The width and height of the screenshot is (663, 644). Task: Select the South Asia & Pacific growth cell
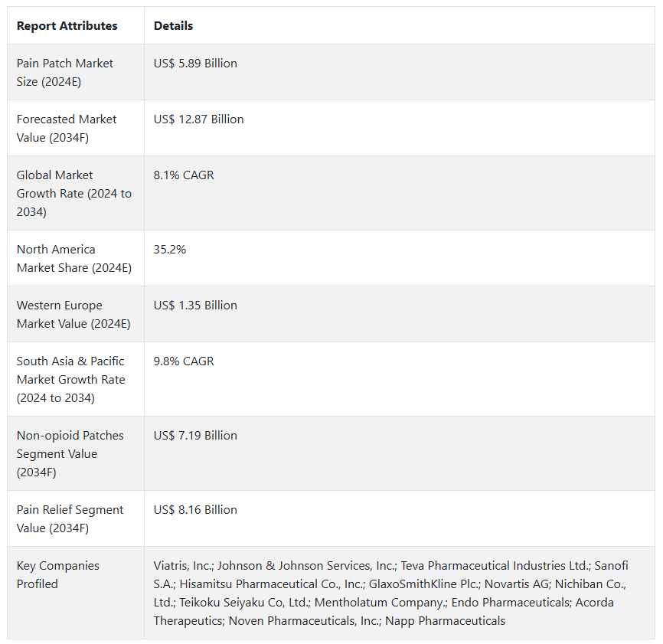pyautogui.click(x=71, y=379)
